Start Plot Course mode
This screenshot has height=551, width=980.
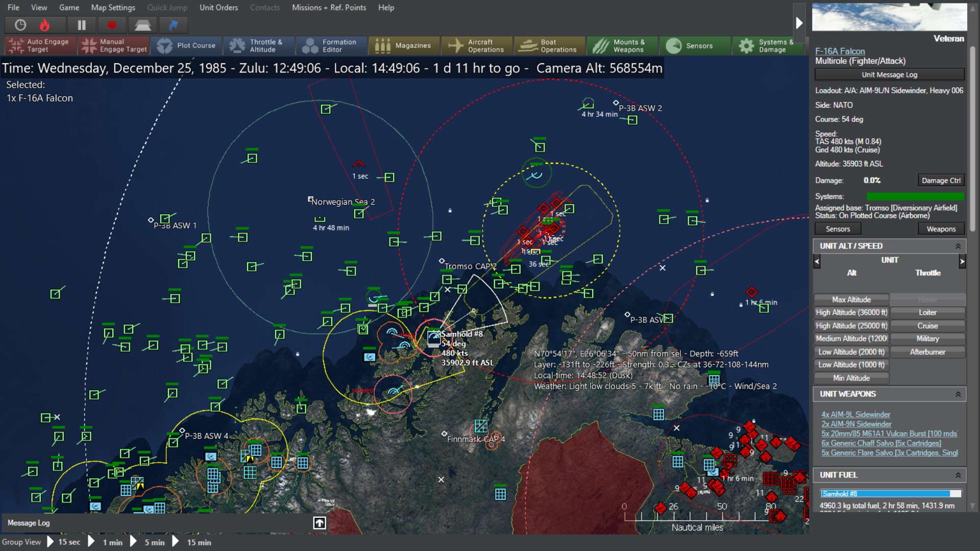click(186, 45)
